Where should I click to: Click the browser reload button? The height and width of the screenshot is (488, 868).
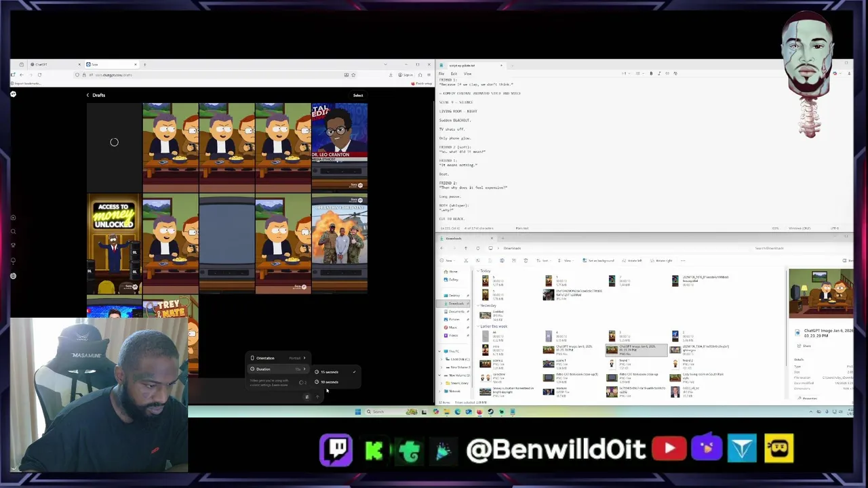click(x=39, y=75)
